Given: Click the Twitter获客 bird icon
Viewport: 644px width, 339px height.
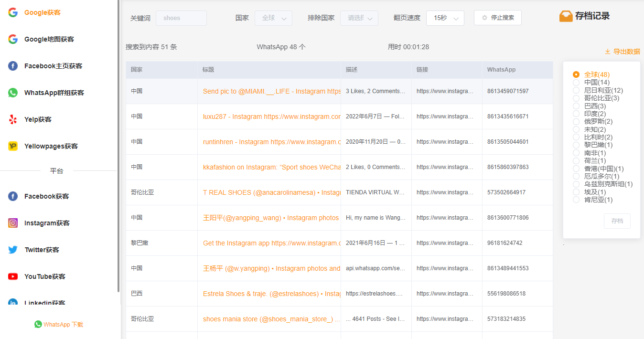Looking at the screenshot, I should (x=13, y=250).
